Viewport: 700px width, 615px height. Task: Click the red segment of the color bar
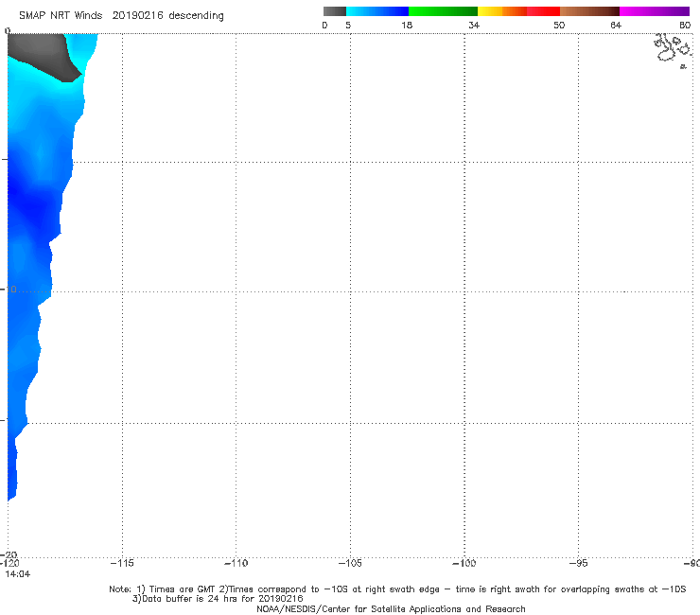coord(543,11)
